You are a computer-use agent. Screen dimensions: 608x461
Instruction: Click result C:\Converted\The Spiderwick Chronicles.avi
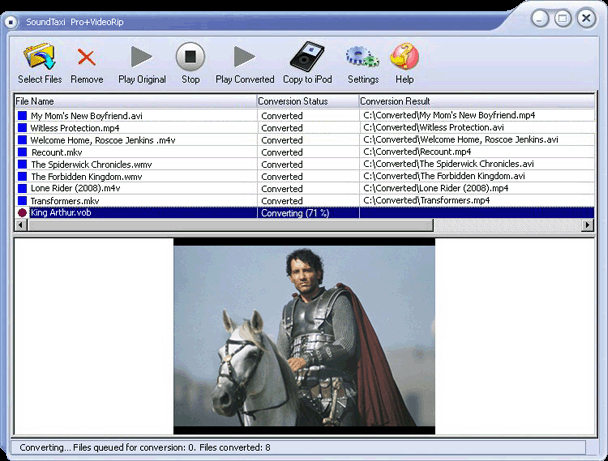(x=449, y=164)
